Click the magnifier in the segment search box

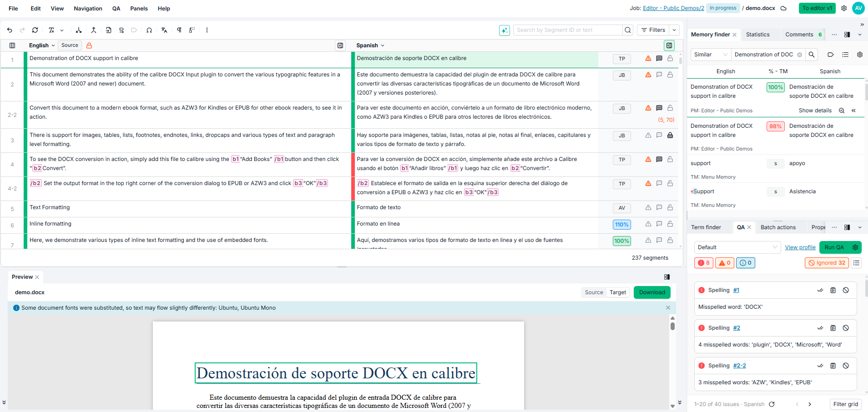[628, 30]
